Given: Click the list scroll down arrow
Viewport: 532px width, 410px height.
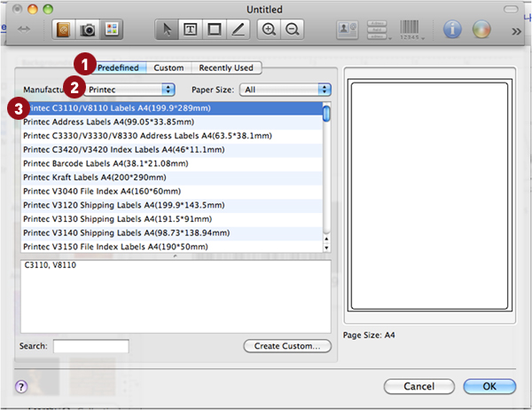Looking at the screenshot, I should point(326,248).
